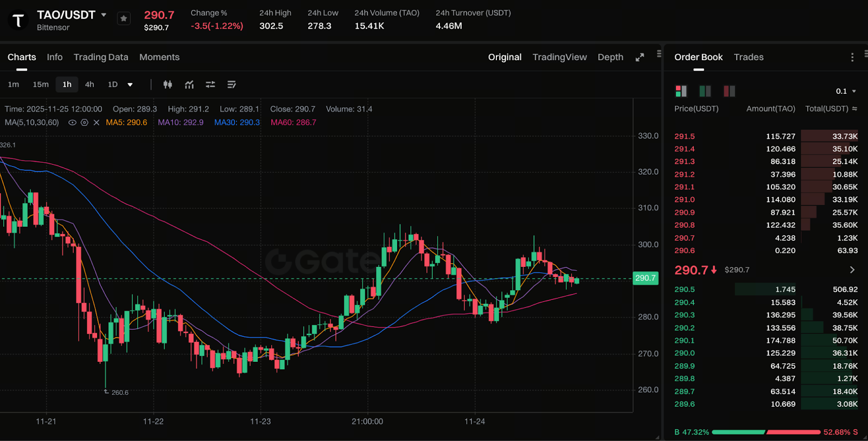Toggle MA indicator visibility eye icon
Image resolution: width=868 pixels, height=441 pixels.
click(72, 123)
